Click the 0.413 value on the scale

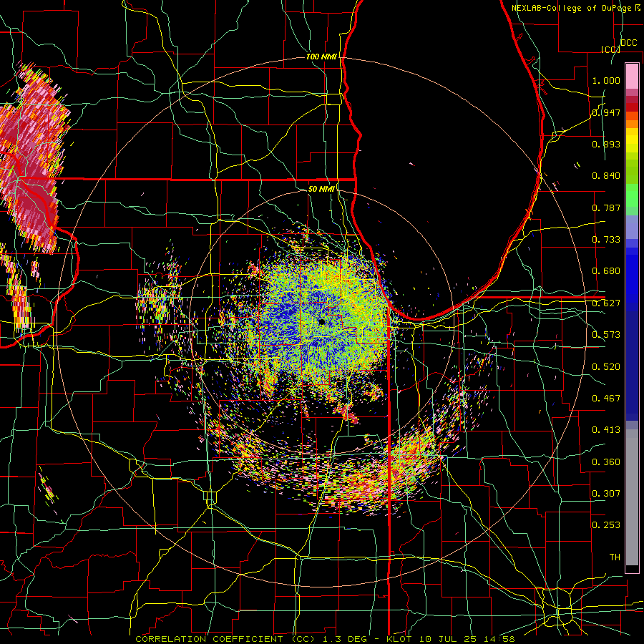(606, 430)
